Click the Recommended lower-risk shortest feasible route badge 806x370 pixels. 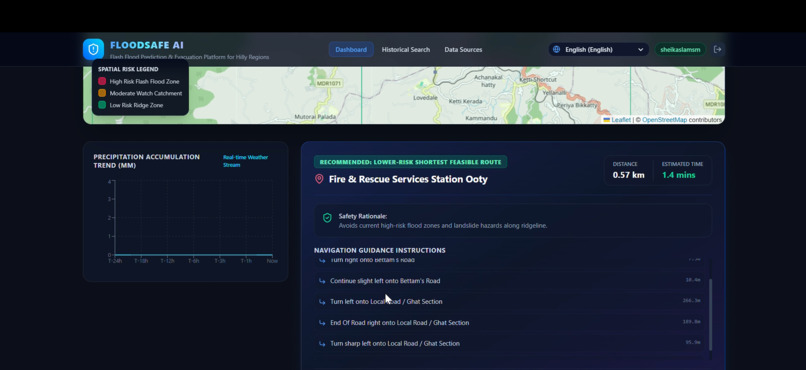click(410, 162)
